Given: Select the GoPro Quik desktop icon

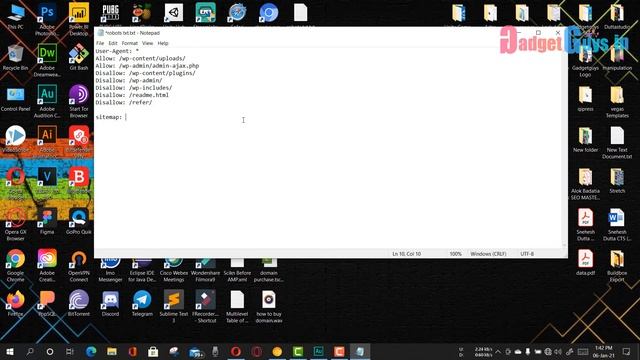Looking at the screenshot, I should pos(79,222).
